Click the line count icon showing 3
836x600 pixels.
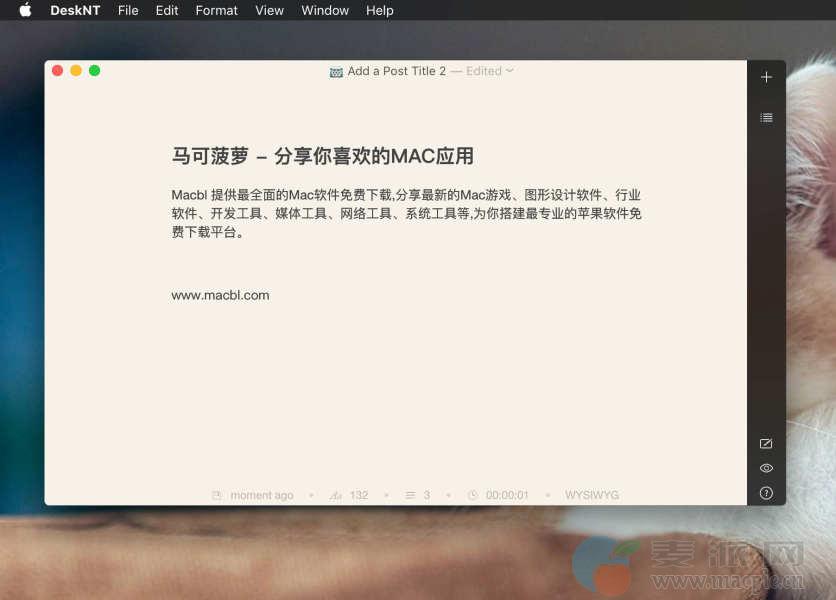point(410,495)
